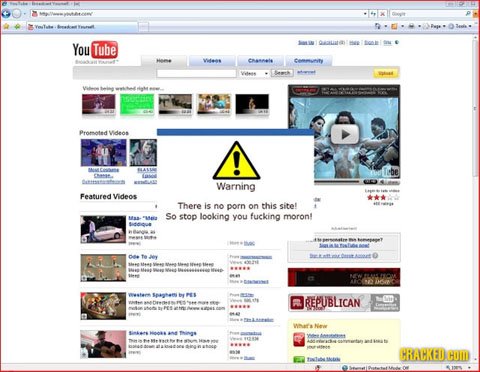Click the page favicon in the address bar
Image resolution: width=480 pixels, height=372 pixels.
click(34, 14)
